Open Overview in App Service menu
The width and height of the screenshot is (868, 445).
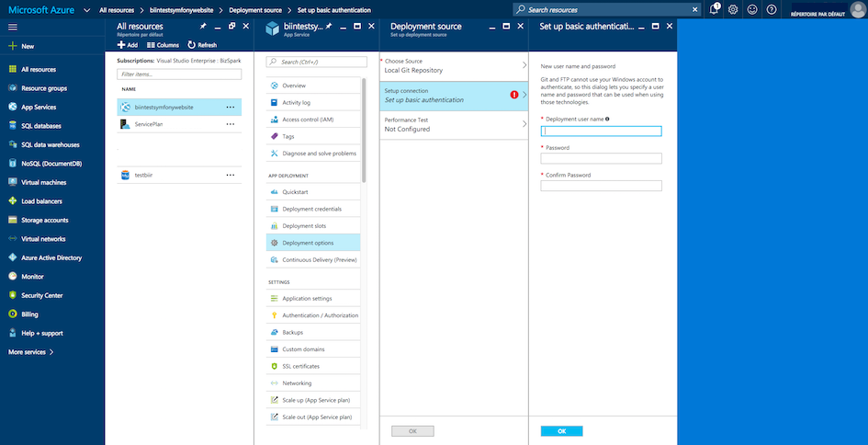coord(313,86)
